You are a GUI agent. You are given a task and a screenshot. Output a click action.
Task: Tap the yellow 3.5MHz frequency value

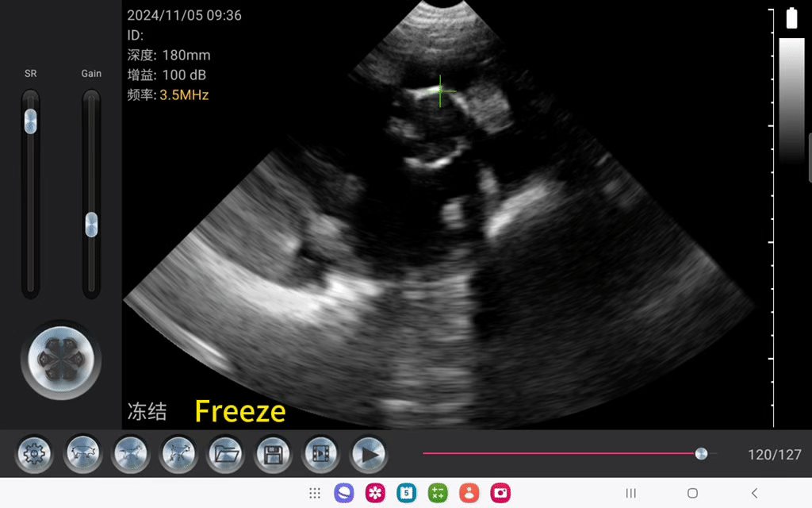[184, 95]
